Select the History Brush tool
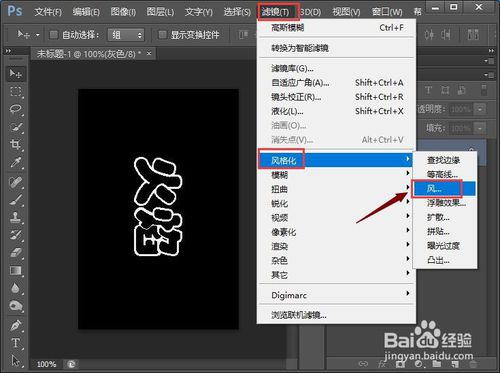Image resolution: width=500 pixels, height=373 pixels. (15, 235)
